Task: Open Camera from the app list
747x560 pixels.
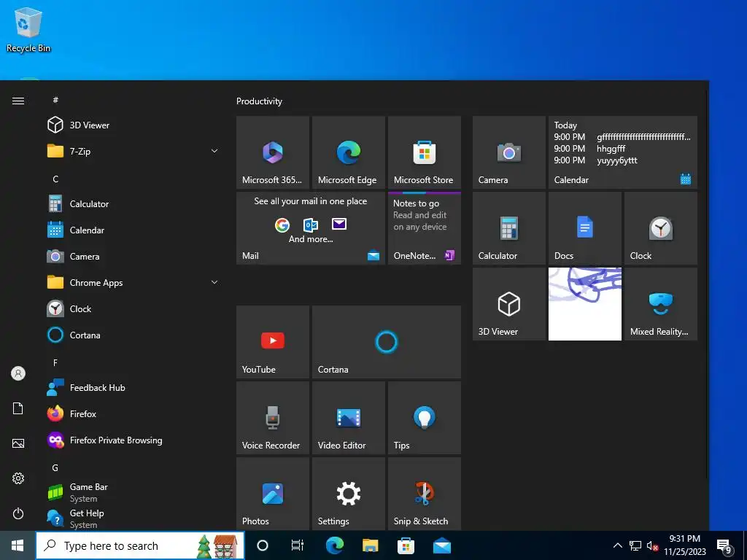Action: pos(133,256)
